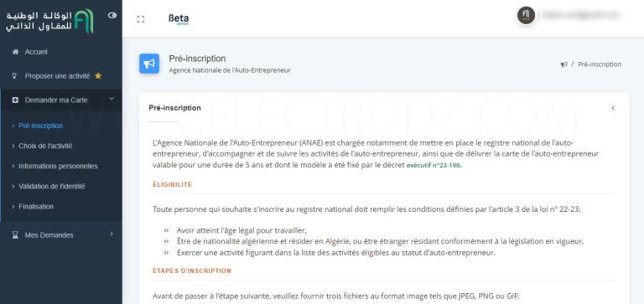Click the Beta version logo
The height and width of the screenshot is (304, 644).
tap(179, 19)
